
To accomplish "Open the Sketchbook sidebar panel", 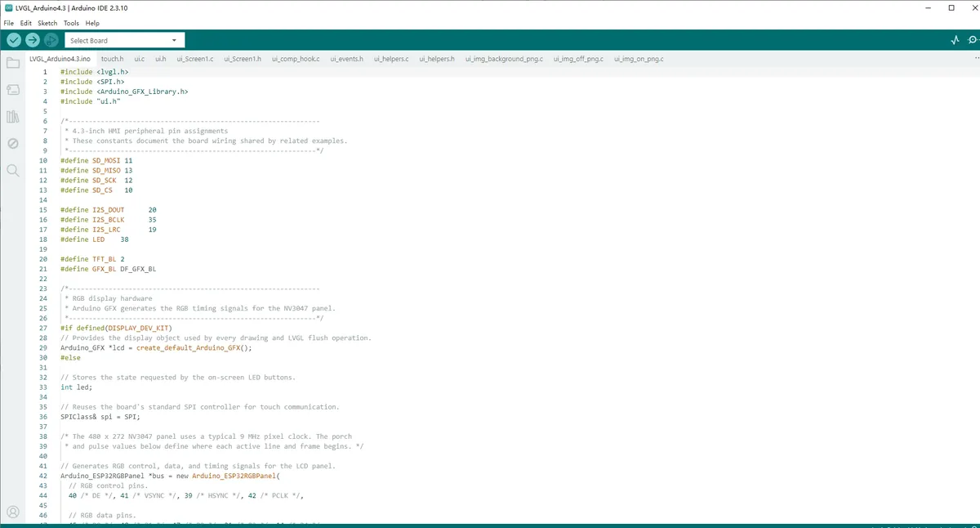I will click(x=13, y=64).
